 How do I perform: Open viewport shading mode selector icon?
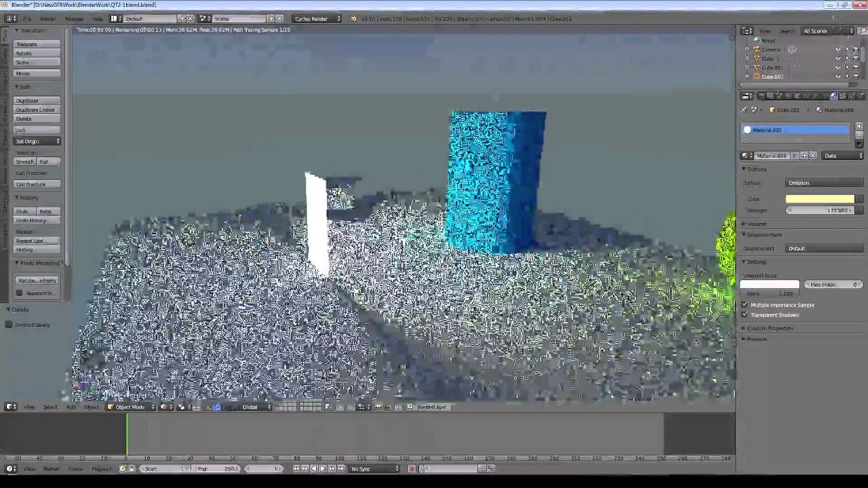point(165,407)
